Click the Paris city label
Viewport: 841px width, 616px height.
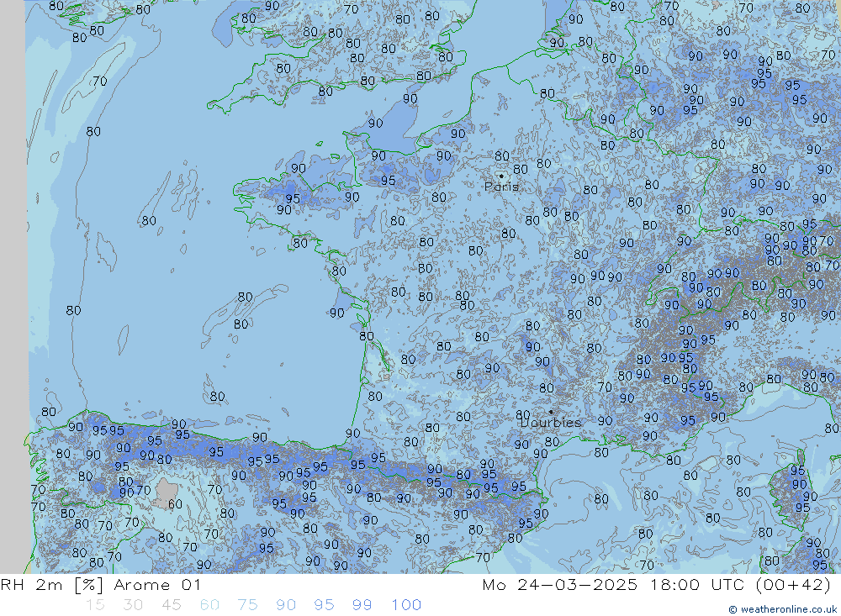click(x=501, y=187)
